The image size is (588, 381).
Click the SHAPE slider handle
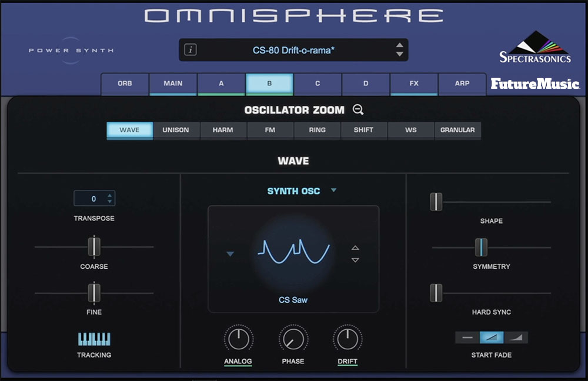(x=436, y=202)
